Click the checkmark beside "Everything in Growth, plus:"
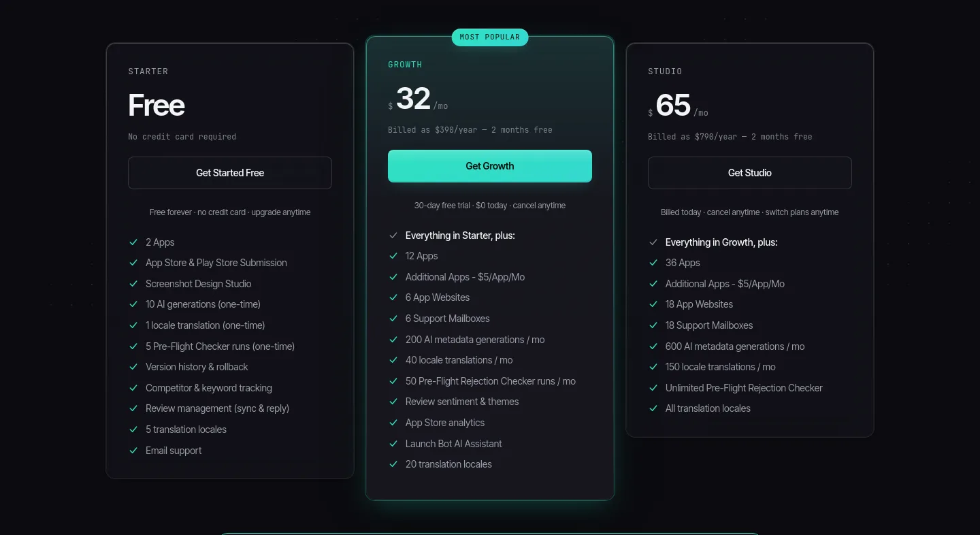Screen dimensions: 980x535 [653, 242]
